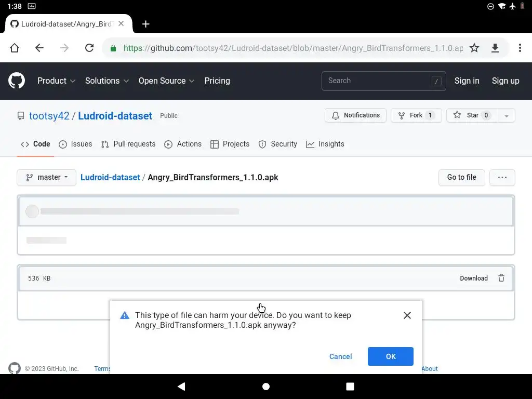Open a new tab with the plus icon

pos(145,24)
